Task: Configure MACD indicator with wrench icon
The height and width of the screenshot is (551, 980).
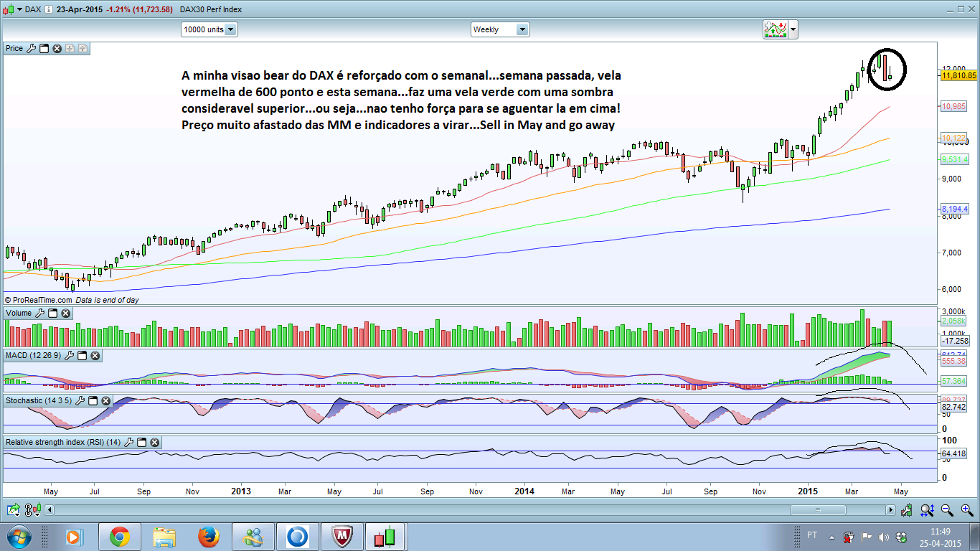Action: [x=69, y=355]
